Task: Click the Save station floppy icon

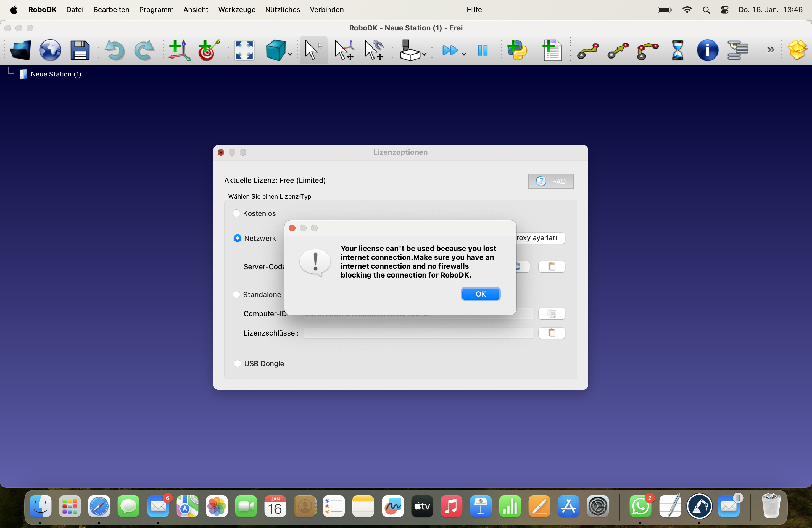Action: (80, 51)
